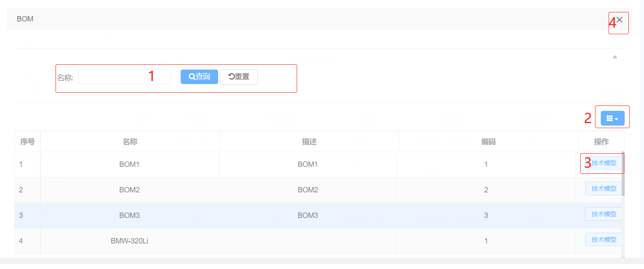Click the magnifier icon on 查询 button

192,77
